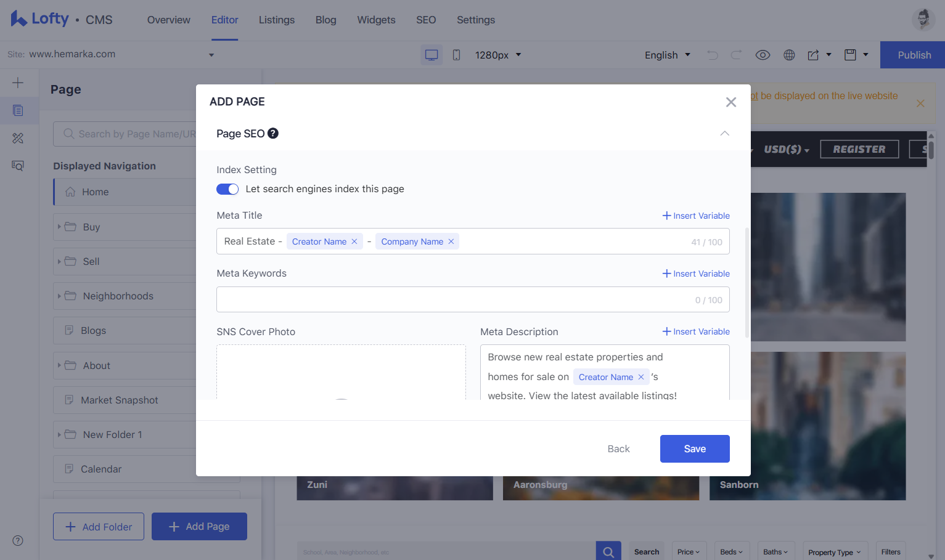Click the Lofty logo
This screenshot has width=945, height=560.
coord(39,19)
